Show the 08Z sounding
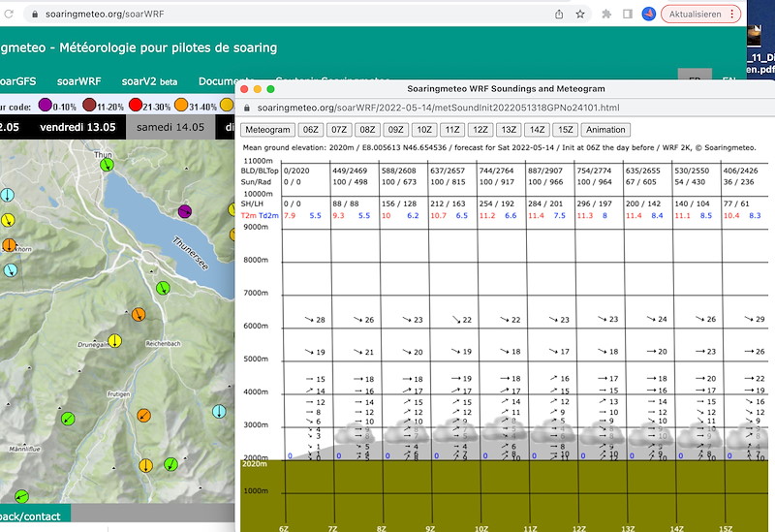 [x=367, y=130]
